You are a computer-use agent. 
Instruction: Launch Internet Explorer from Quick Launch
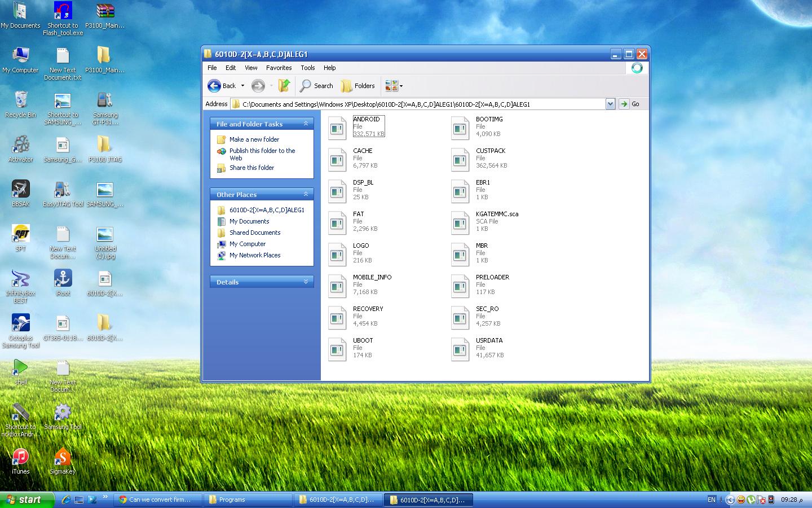[x=66, y=500]
